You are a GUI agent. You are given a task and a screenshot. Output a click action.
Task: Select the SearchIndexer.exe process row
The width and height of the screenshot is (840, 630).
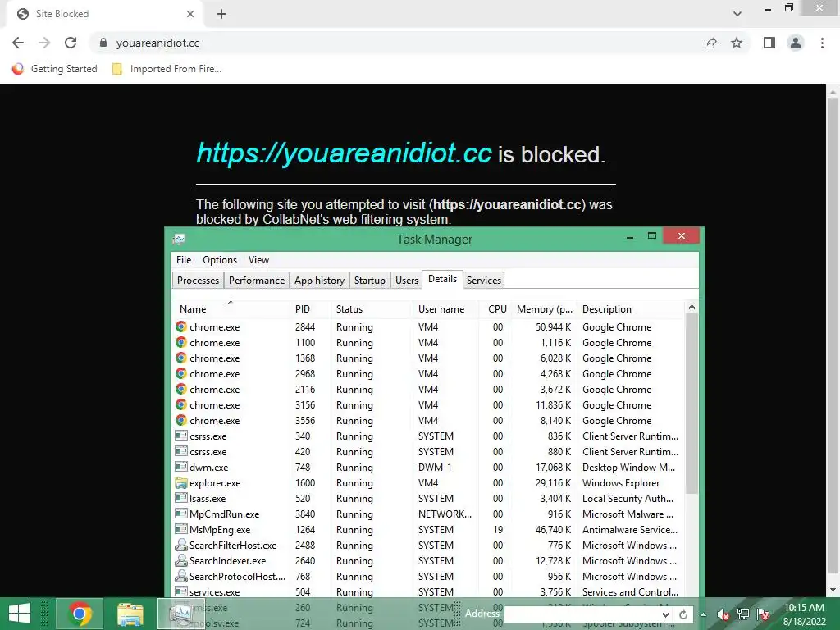(428, 560)
